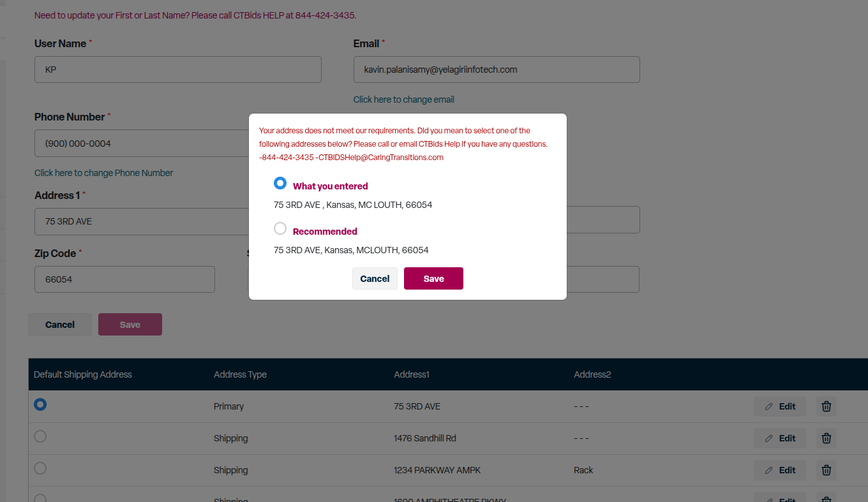The height and width of the screenshot is (502, 868).
Task: Make 1234 PARKWAY AMPK the default address
Action: click(40, 468)
